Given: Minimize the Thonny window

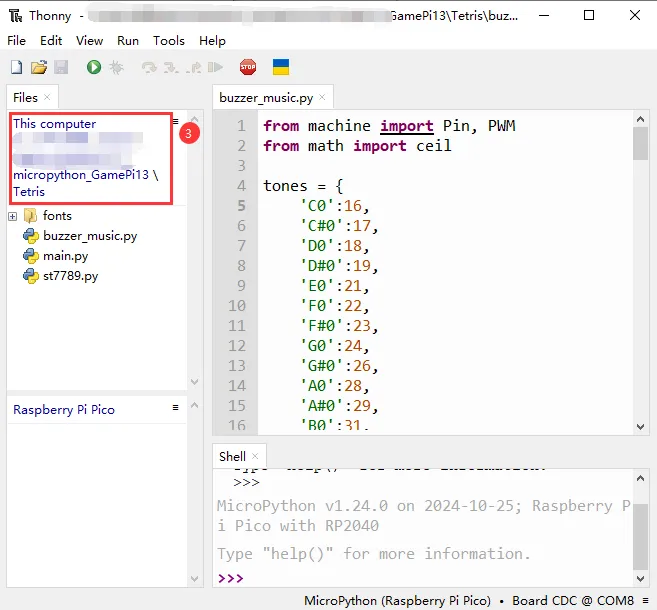Looking at the screenshot, I should (544, 16).
